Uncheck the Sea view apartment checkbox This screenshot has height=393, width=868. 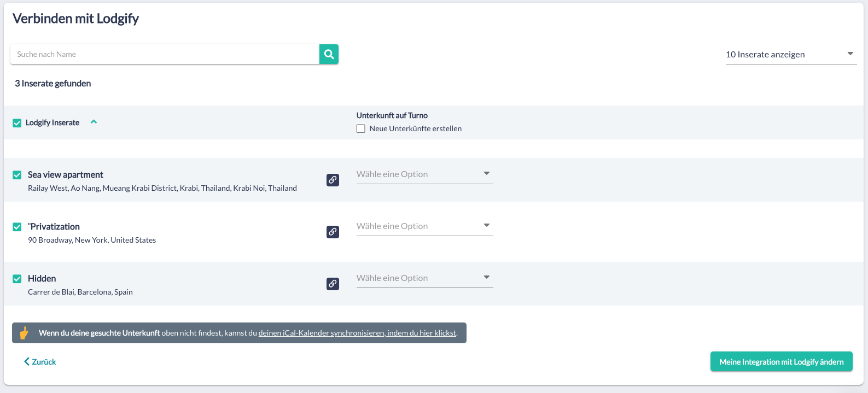(17, 175)
